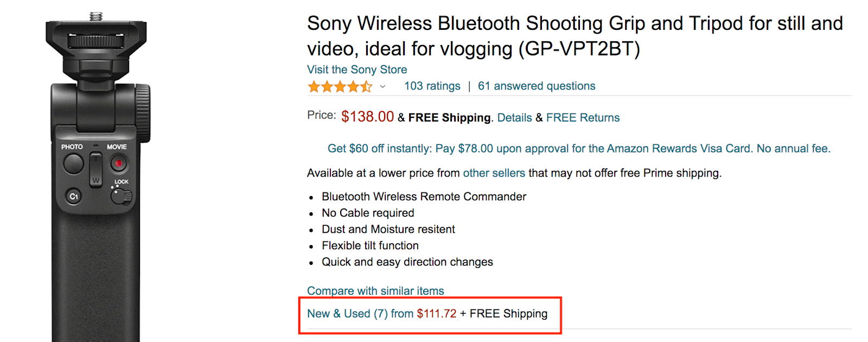Viewport: 868px width, 342px height.
Task: Click the $111.72 used price
Action: (437, 314)
